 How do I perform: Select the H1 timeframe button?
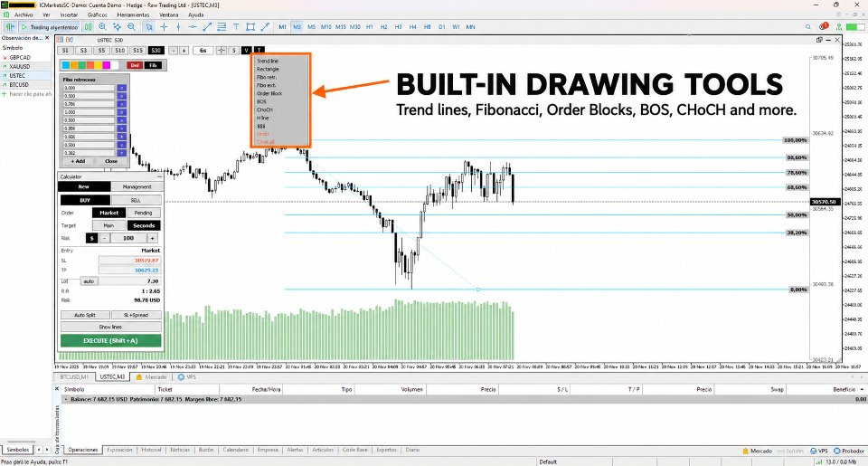369,26
